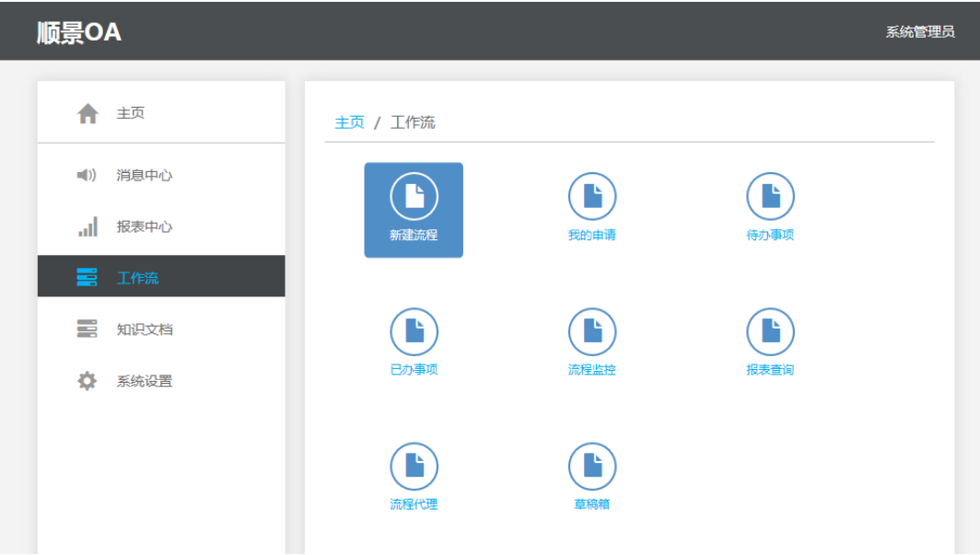
Task: Click 系统管理员 user name in header
Action: pos(919,32)
